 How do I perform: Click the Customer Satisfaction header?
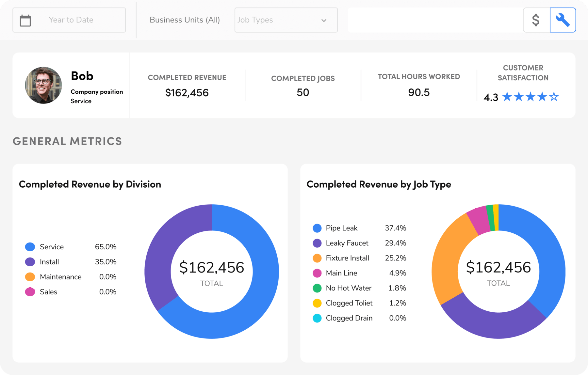[523, 72]
